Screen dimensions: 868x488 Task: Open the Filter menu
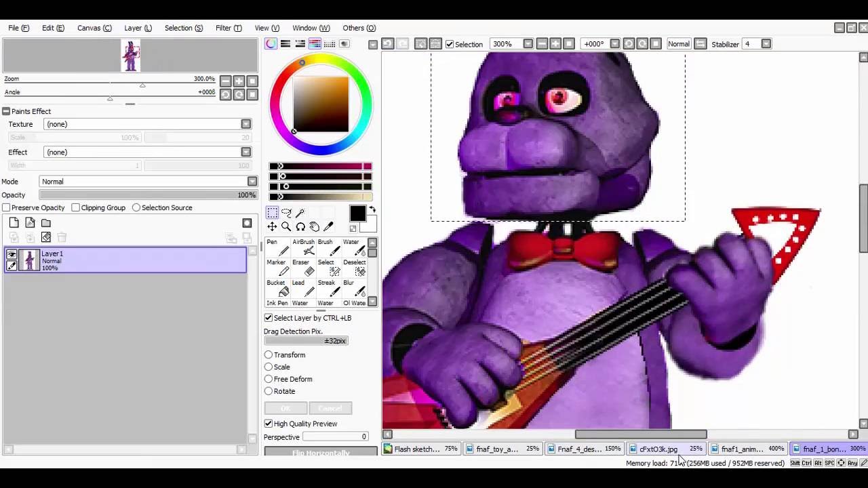click(x=229, y=28)
